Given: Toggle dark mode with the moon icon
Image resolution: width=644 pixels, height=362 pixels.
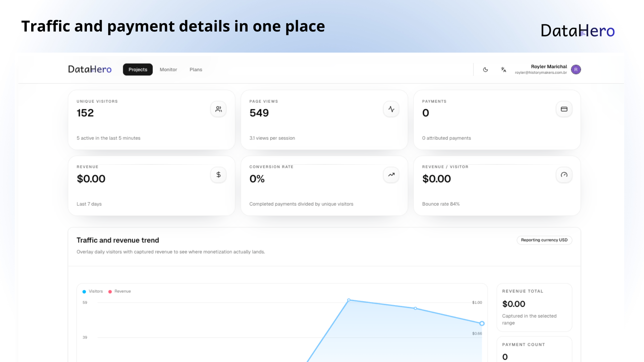Looking at the screenshot, I should pos(485,69).
